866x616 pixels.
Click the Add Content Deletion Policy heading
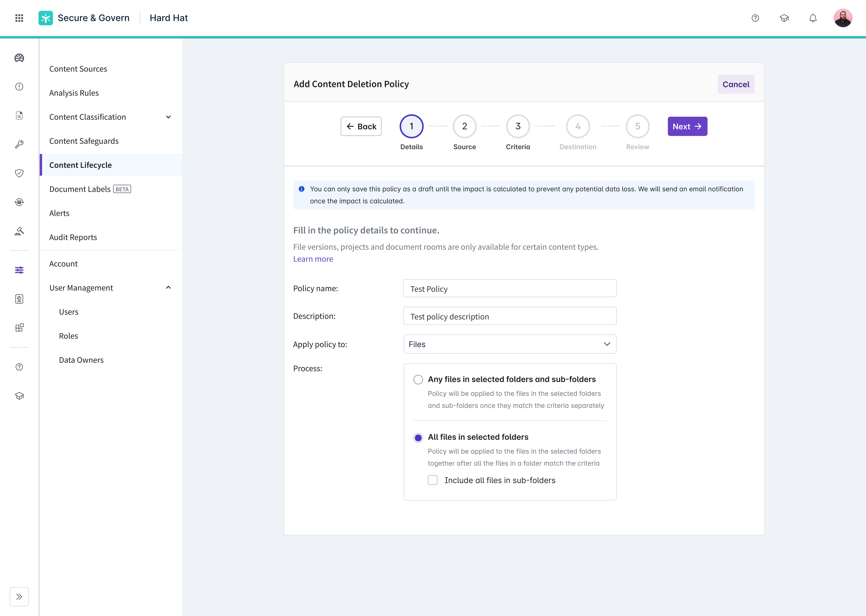coord(351,84)
